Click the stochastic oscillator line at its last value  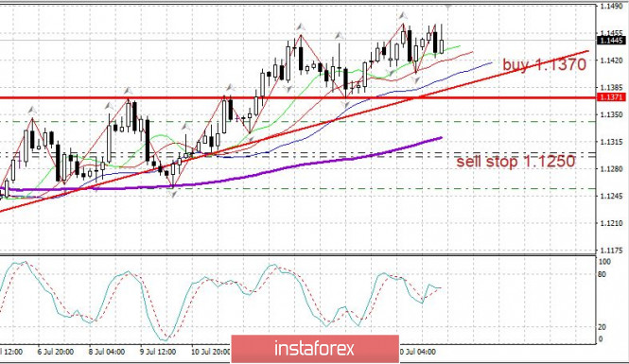[x=440, y=287]
